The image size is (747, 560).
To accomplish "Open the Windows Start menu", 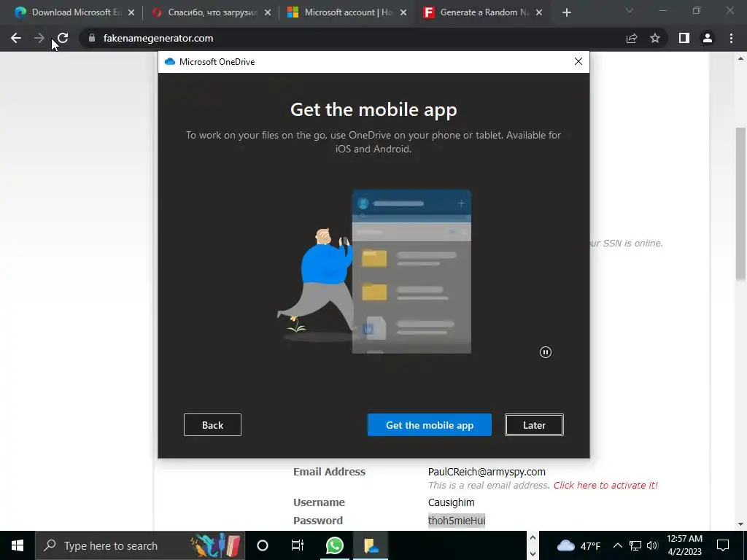I will (18, 545).
